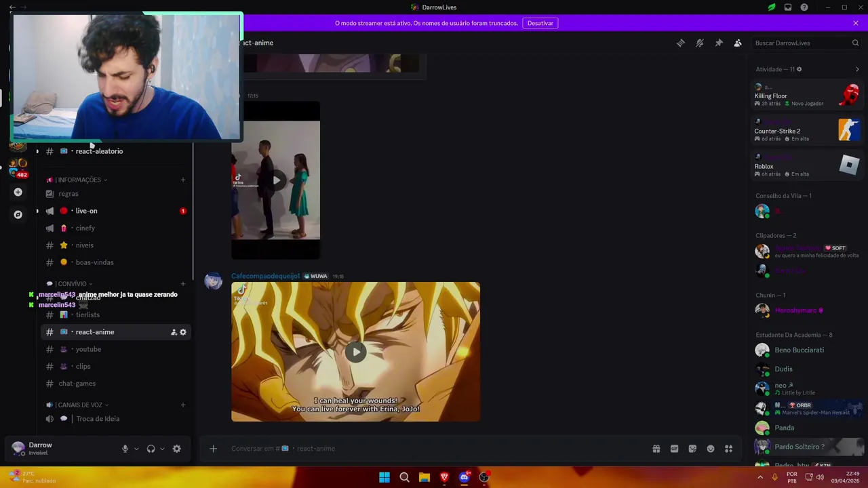Open audio output options arrow
Viewport: 868px width, 488px height.
point(162,449)
